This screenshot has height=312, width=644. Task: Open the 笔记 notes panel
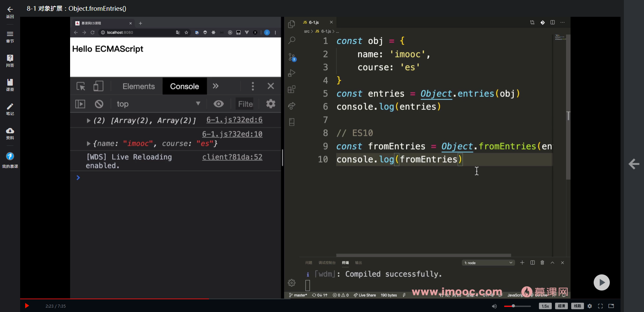tap(10, 106)
